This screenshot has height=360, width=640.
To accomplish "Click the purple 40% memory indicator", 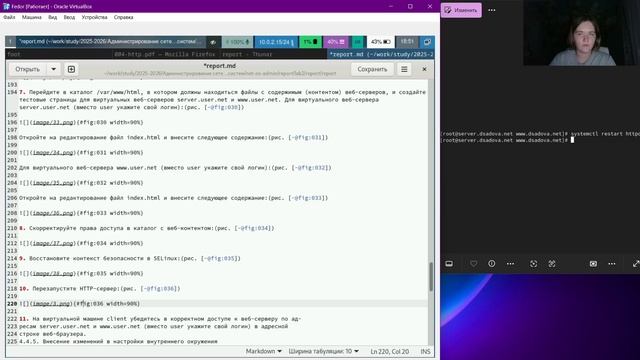I will (336, 42).
